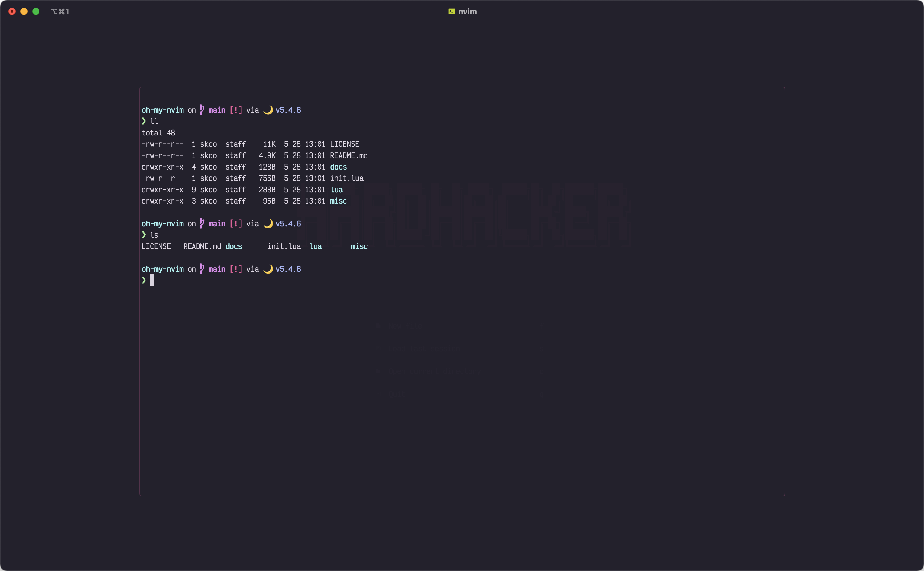924x571 pixels.
Task: Click the ⌥⌘1 window shortcut label
Action: 60,12
